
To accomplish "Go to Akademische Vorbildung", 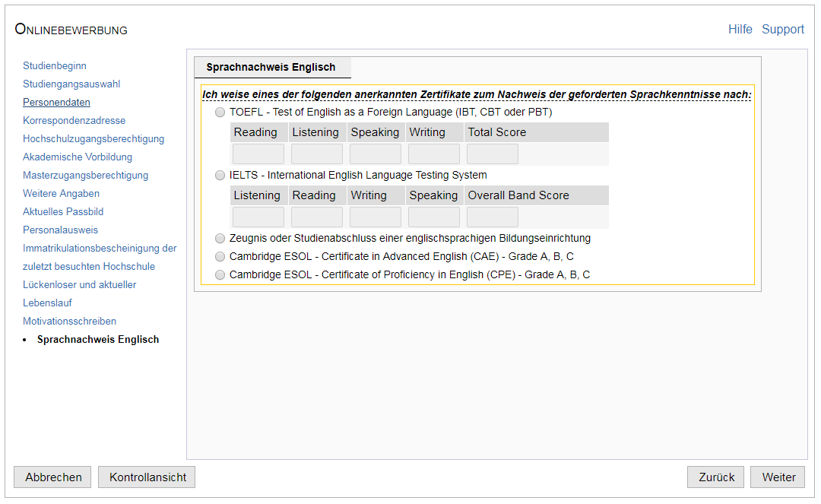I will (x=78, y=157).
